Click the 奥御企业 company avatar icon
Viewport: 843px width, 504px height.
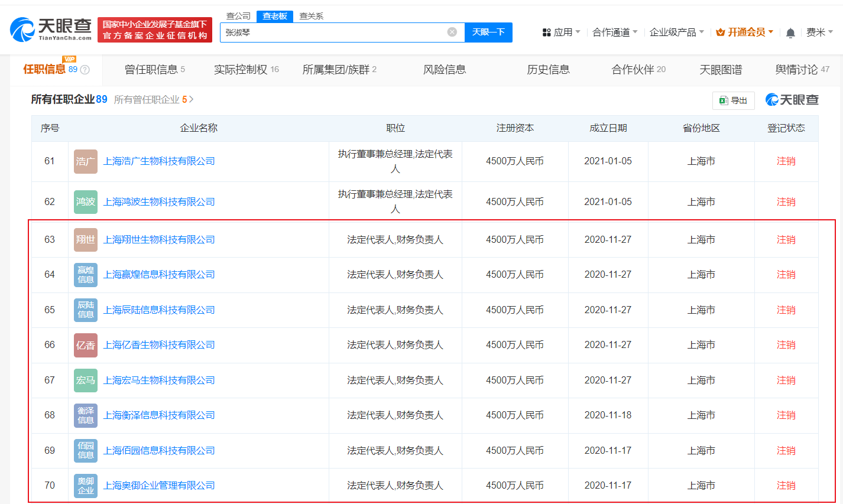(x=85, y=485)
